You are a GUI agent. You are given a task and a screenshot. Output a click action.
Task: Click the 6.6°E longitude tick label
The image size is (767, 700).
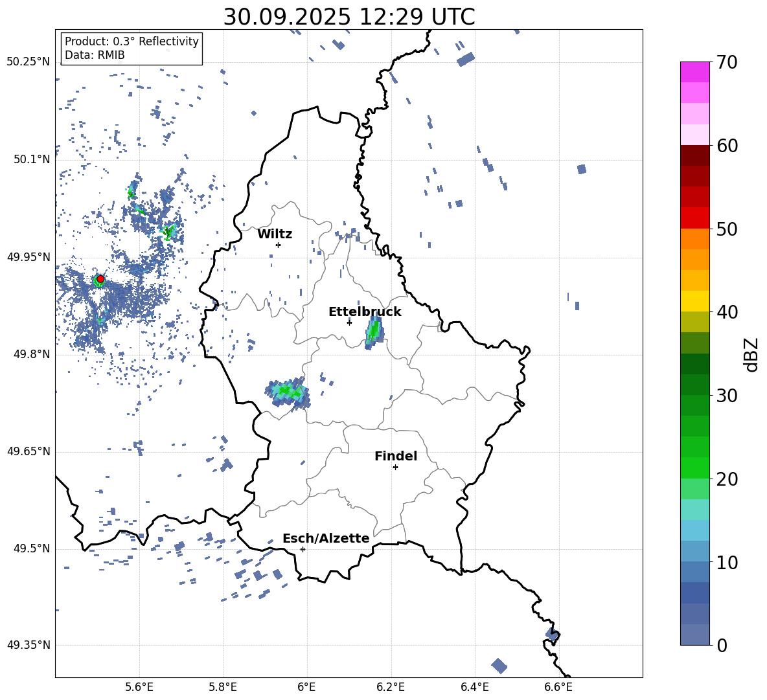[x=558, y=687]
